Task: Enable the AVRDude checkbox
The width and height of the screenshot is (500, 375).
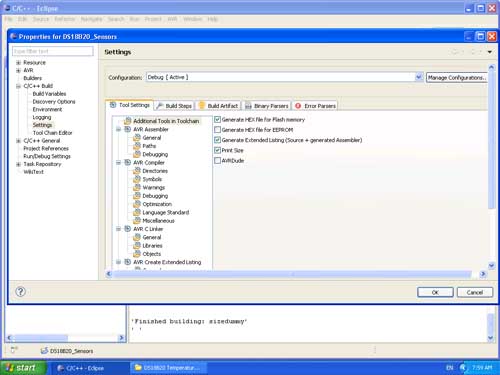Action: (217, 161)
